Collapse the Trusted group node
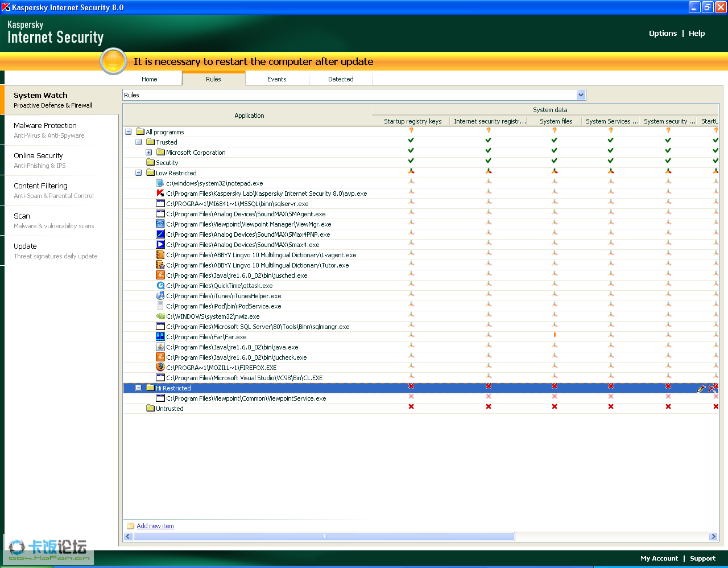728x568 pixels. (x=139, y=142)
